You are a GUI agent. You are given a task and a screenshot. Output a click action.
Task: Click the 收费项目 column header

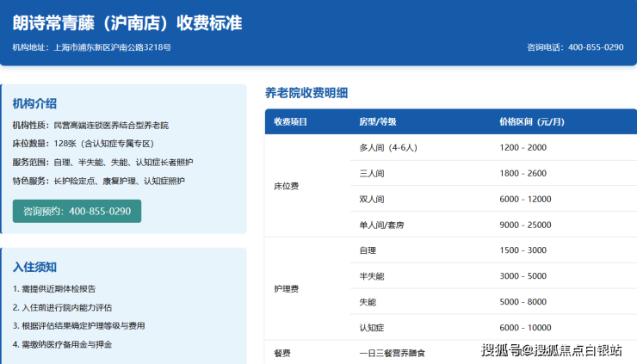click(x=290, y=122)
